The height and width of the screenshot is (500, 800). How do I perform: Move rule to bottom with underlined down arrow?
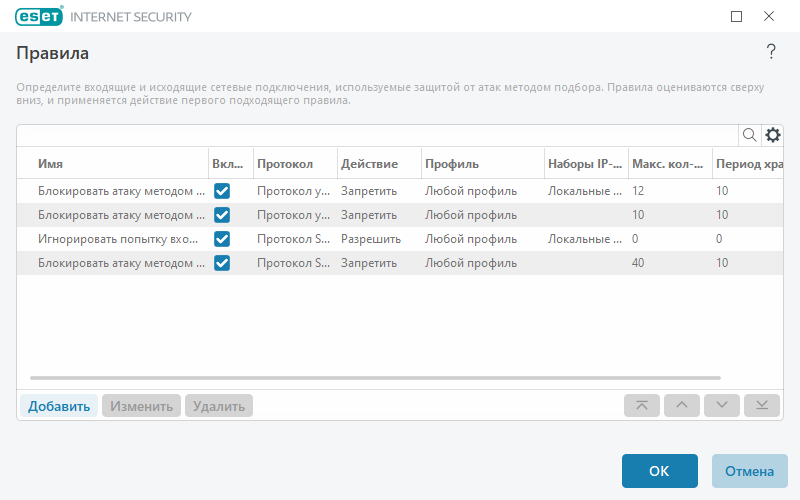pos(762,406)
